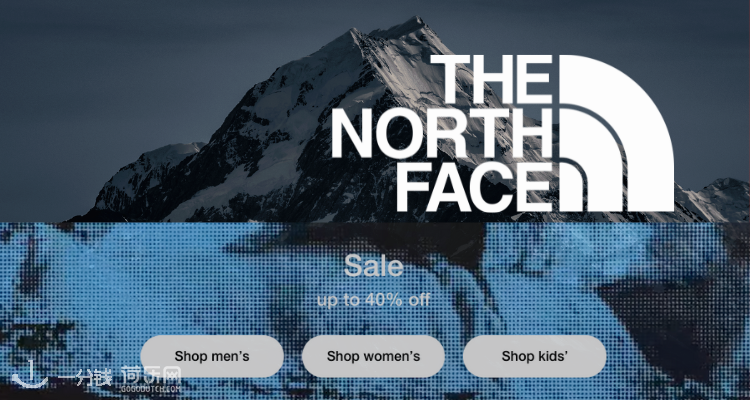Click the Sale heading
Viewport: 750px width, 400px height.
[374, 266]
